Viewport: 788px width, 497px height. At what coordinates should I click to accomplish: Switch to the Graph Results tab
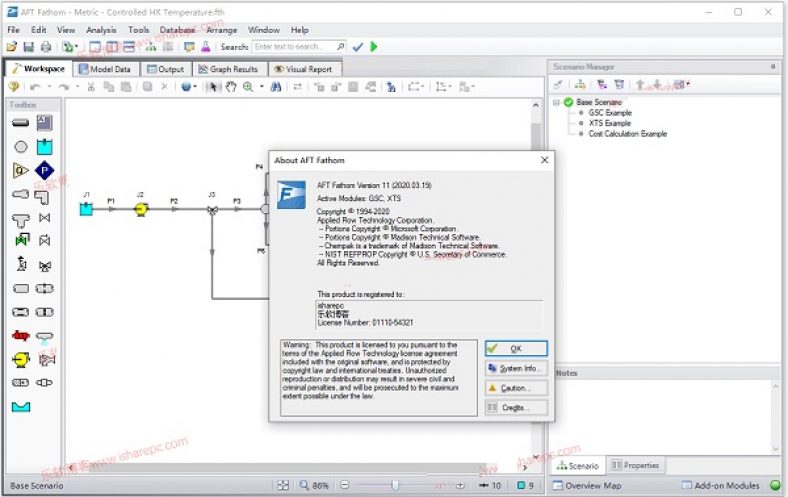point(227,69)
